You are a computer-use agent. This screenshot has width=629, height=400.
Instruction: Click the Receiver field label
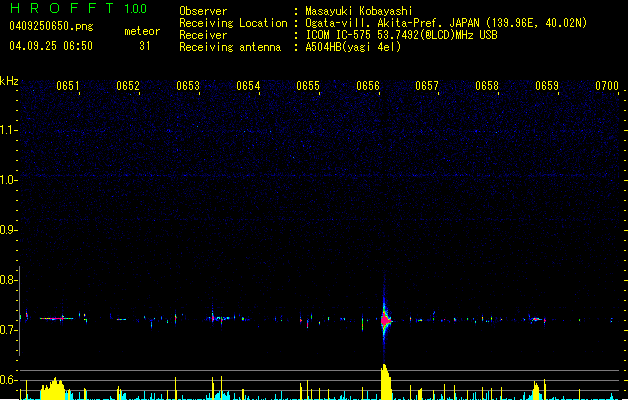point(203,35)
